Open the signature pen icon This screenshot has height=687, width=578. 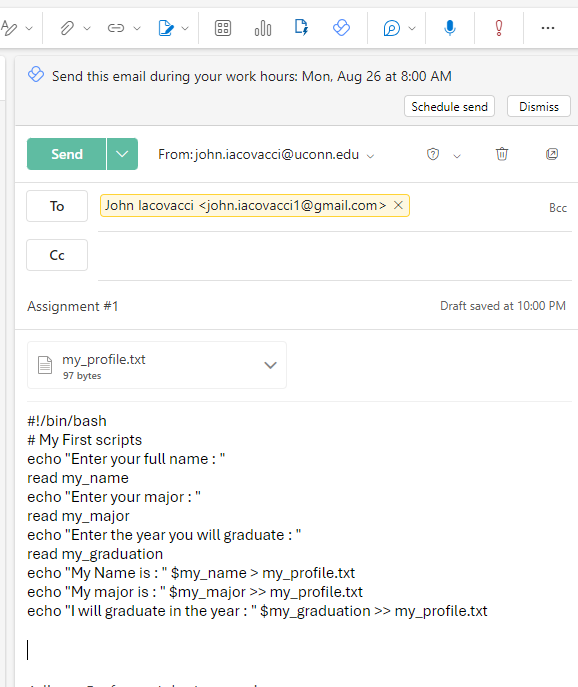point(166,28)
